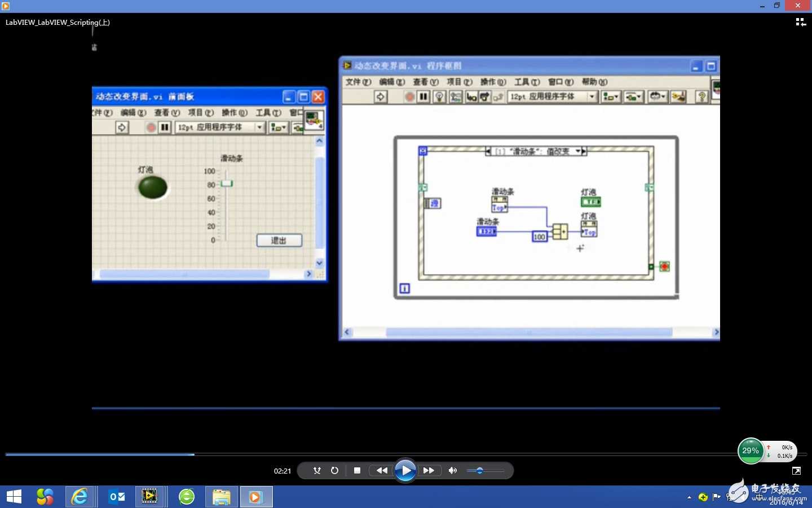The width and height of the screenshot is (812, 508).
Task: Select the 滑动条 numeric terminal on diagram
Action: click(x=487, y=231)
